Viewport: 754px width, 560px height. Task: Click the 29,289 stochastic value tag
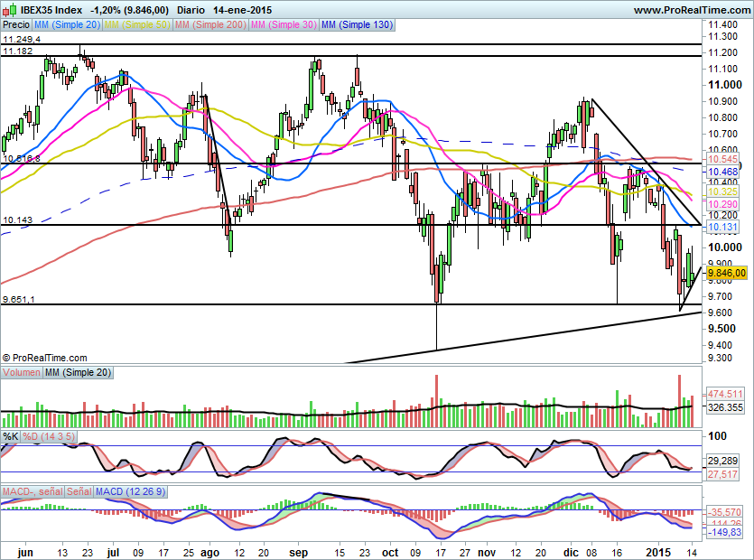tap(722, 461)
